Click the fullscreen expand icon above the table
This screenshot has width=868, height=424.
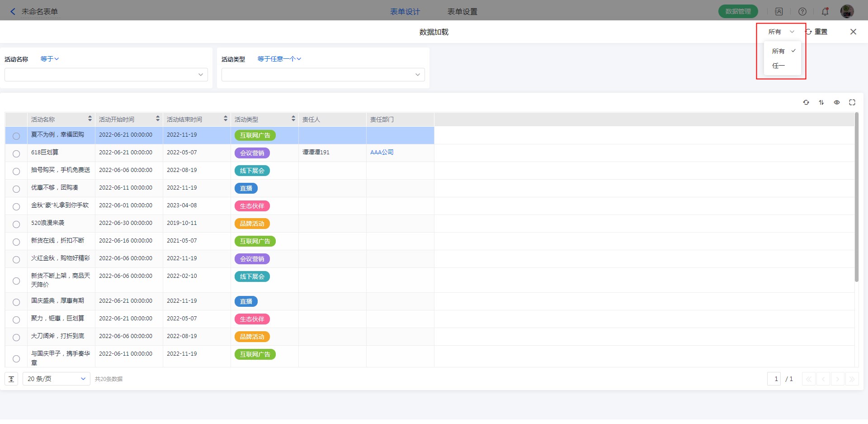point(852,103)
